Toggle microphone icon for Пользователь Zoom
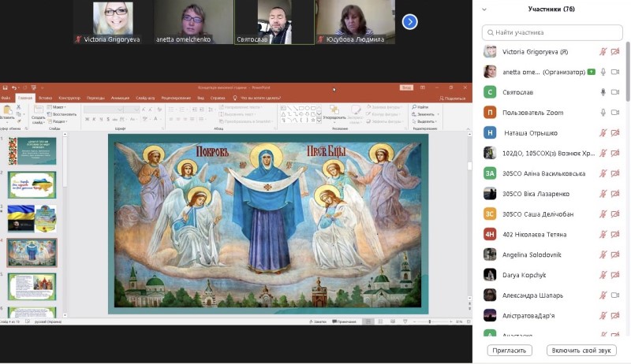This screenshot has height=364, width=631. click(x=603, y=113)
